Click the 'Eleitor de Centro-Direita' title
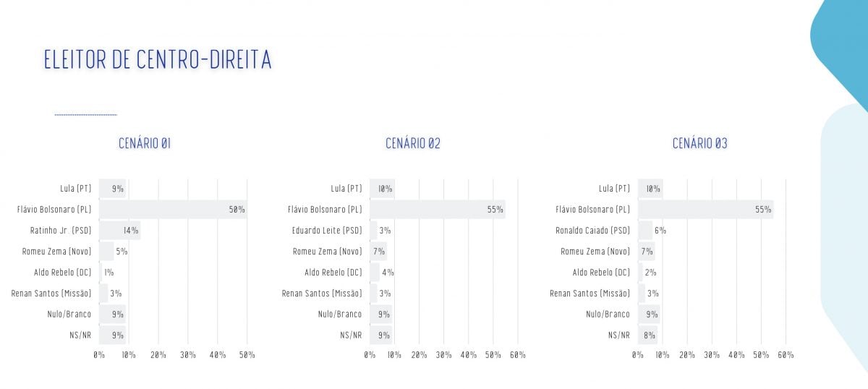The image size is (868, 389). coord(158,61)
